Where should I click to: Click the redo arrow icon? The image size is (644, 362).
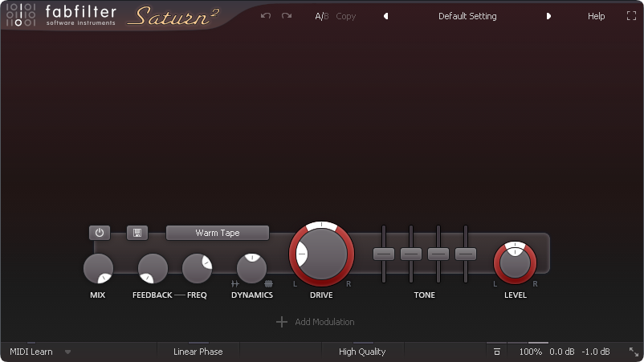(x=287, y=16)
